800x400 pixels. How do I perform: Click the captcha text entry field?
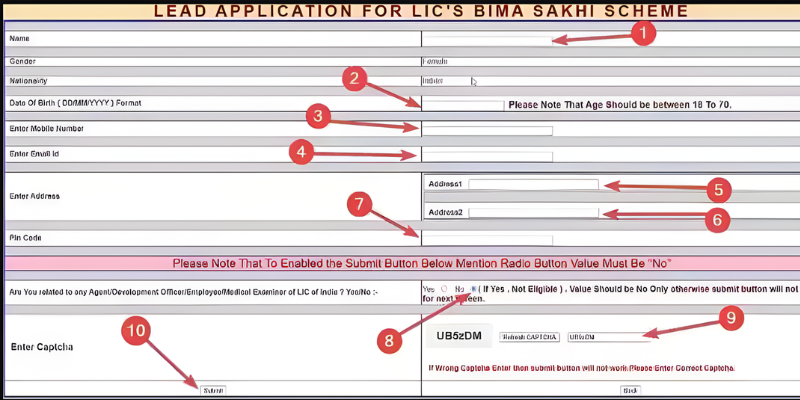[x=604, y=337]
